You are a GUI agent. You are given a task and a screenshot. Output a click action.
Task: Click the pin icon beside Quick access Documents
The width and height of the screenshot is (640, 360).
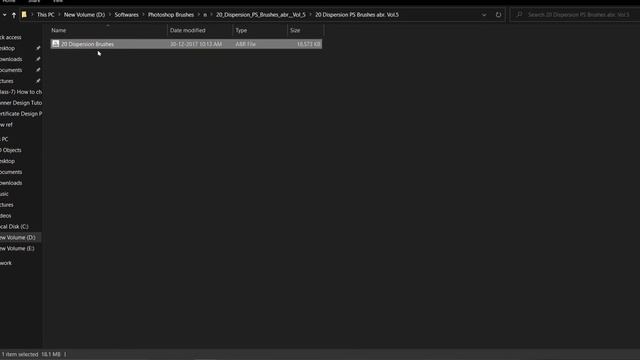38,70
